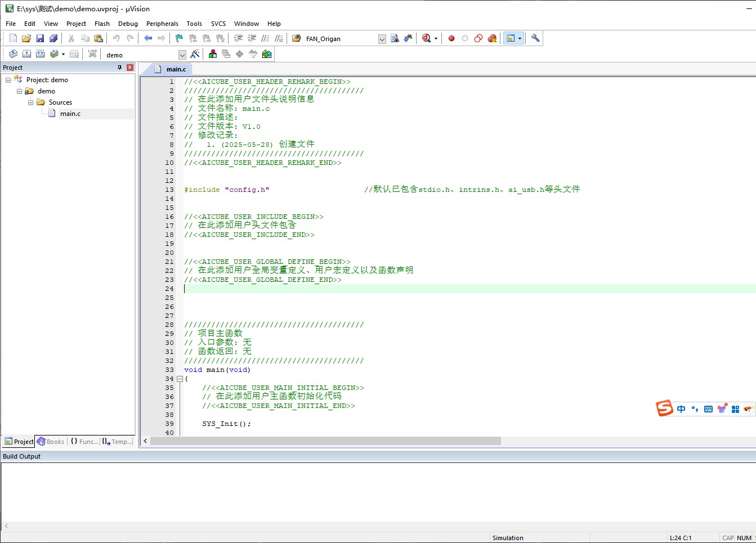The width and height of the screenshot is (756, 543).
Task: Open Manage Project Items icon
Action: point(213,54)
